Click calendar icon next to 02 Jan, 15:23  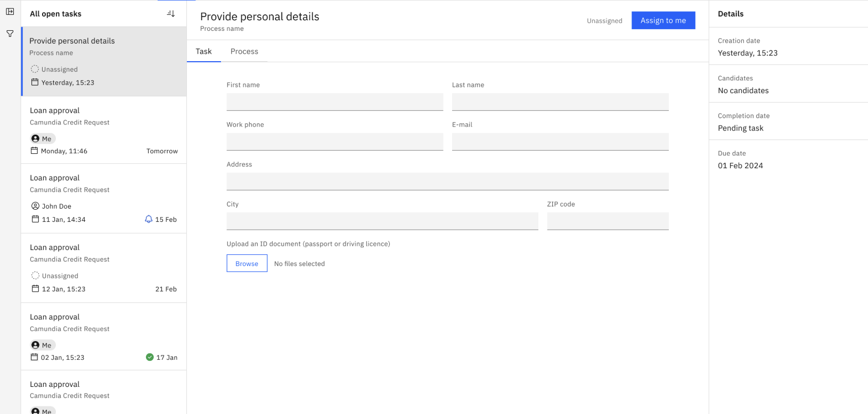point(34,357)
